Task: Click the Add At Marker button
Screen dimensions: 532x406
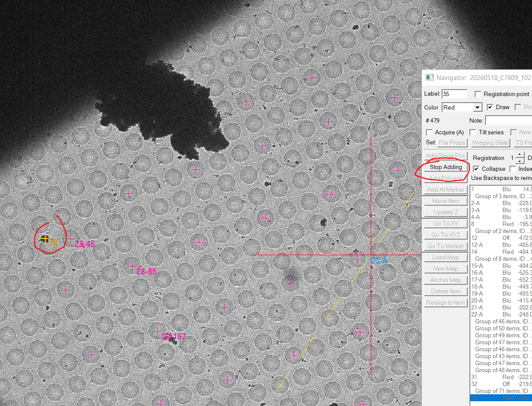Action: [446, 190]
